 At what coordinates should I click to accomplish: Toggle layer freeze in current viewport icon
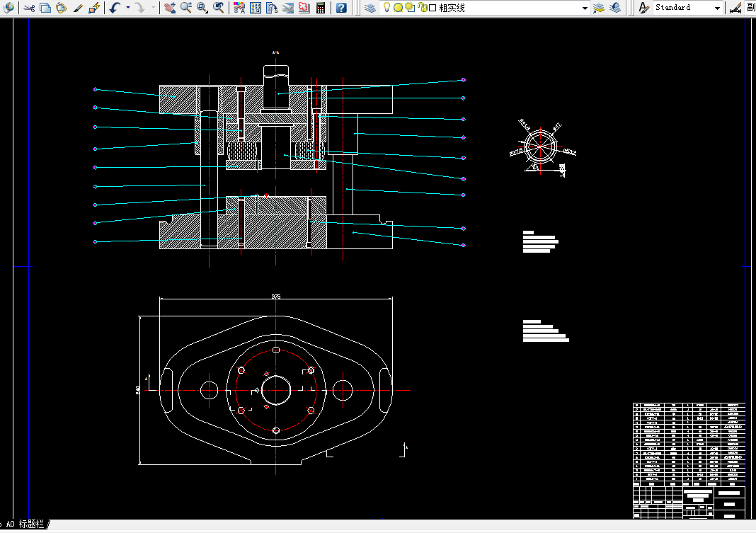(410, 7)
